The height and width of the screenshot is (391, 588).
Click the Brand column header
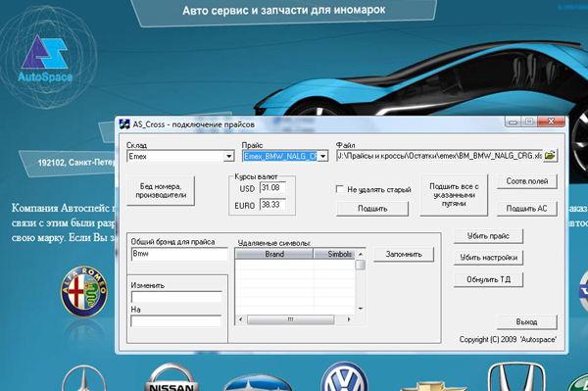[274, 254]
